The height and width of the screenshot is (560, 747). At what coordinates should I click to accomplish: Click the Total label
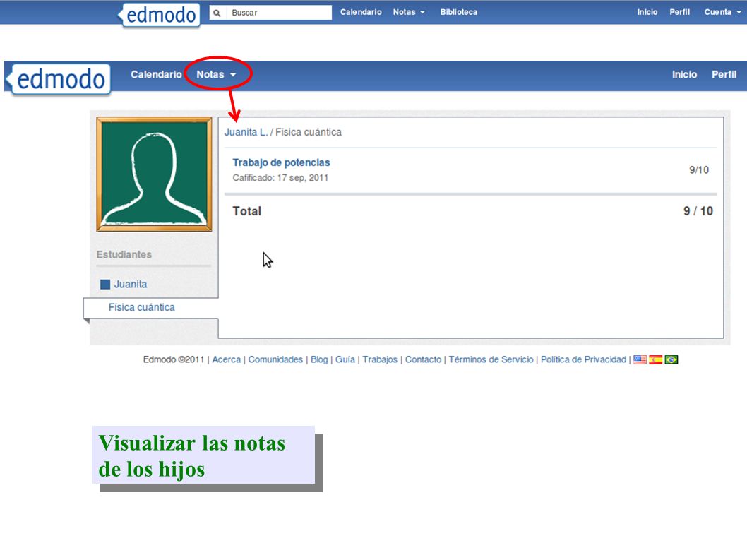click(x=247, y=211)
